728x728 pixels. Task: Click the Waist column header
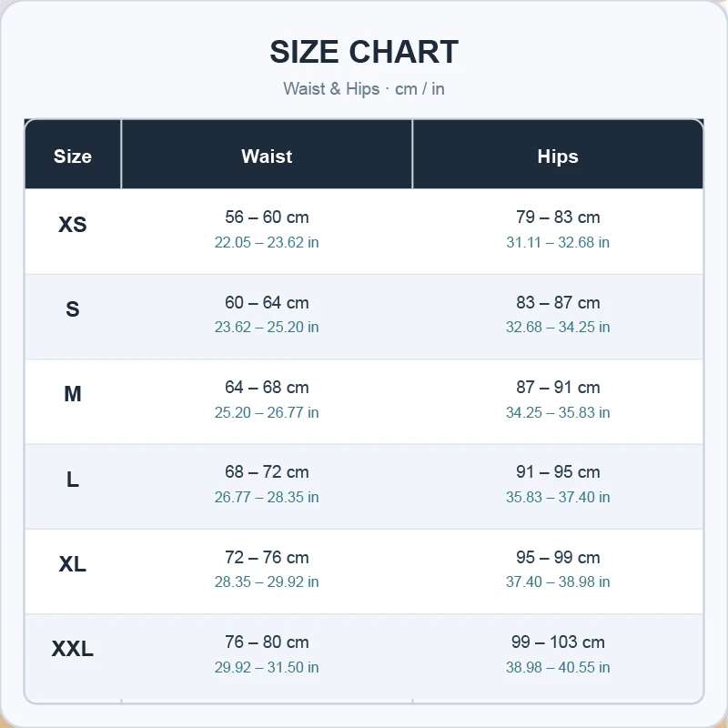tap(267, 157)
